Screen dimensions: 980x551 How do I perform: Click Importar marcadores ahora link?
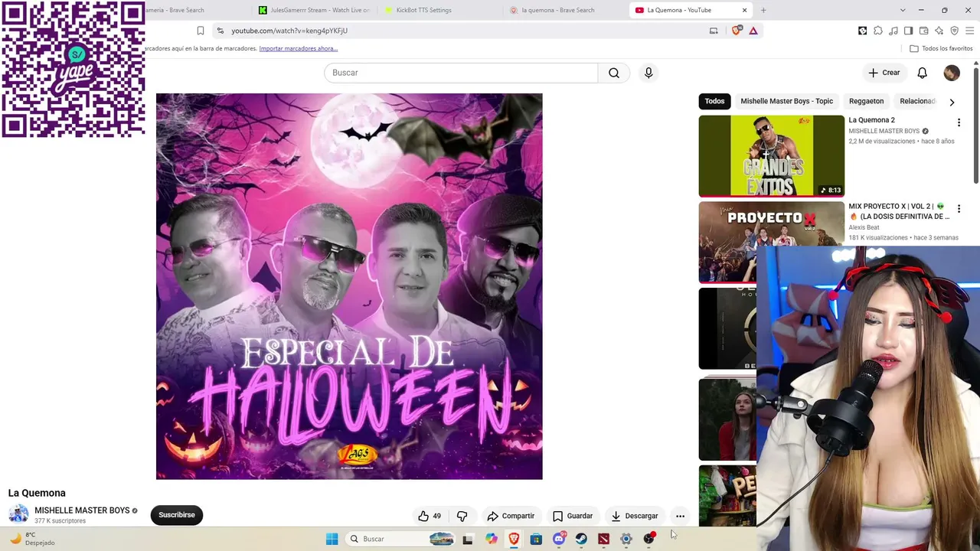299,48
